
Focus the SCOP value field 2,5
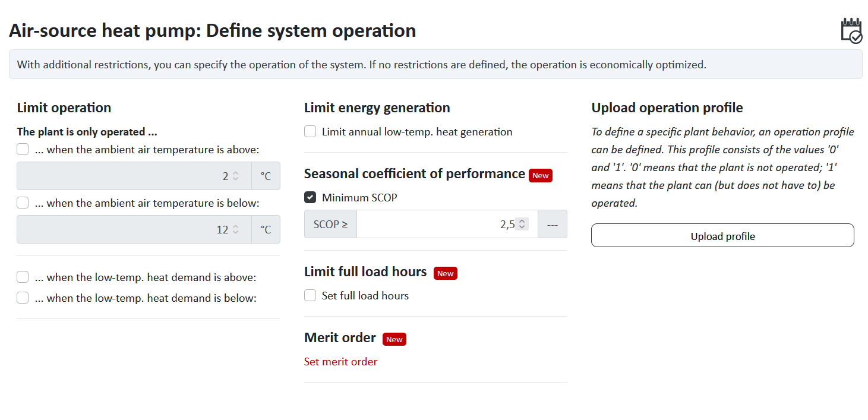click(x=447, y=224)
